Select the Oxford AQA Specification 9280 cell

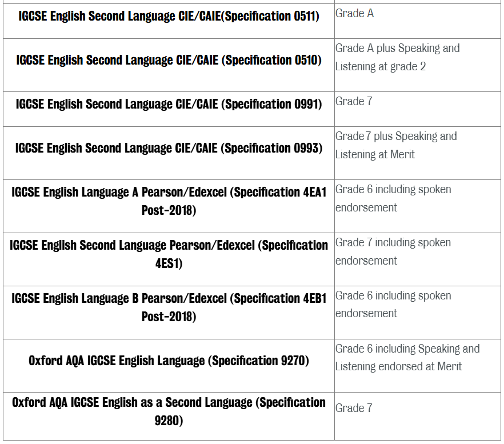tap(169, 416)
